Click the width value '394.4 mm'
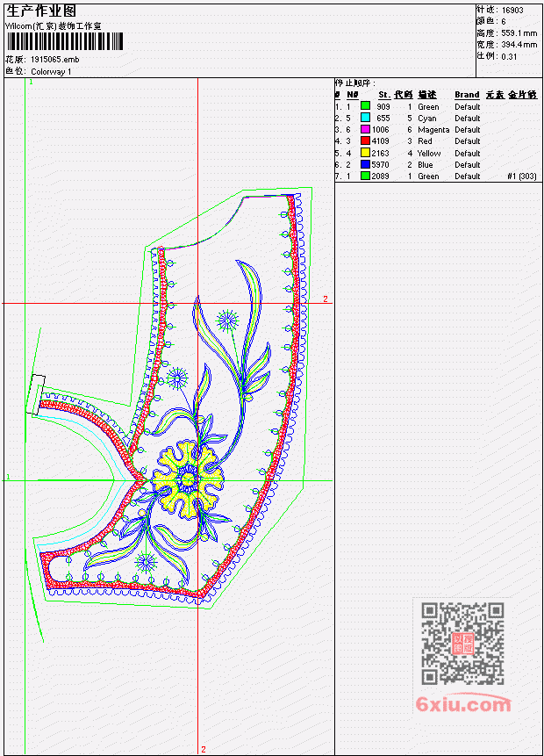The height and width of the screenshot is (756, 544). 519,45
